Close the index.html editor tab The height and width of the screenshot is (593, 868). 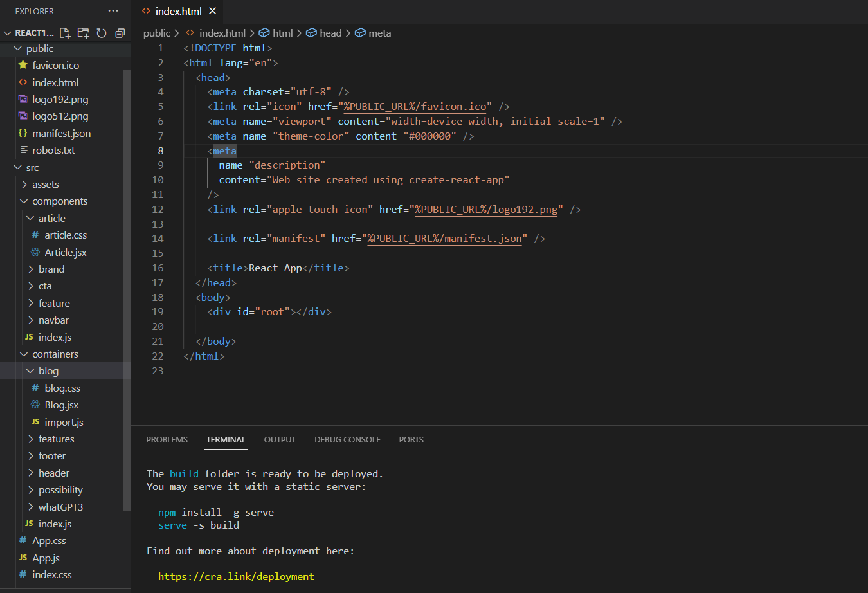pos(213,11)
